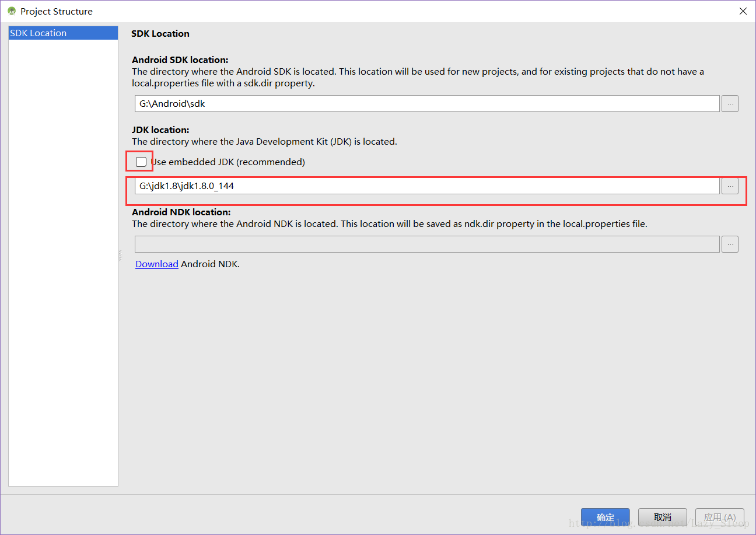The image size is (756, 535).
Task: Click the Android SDK location path field
Action: [427, 104]
